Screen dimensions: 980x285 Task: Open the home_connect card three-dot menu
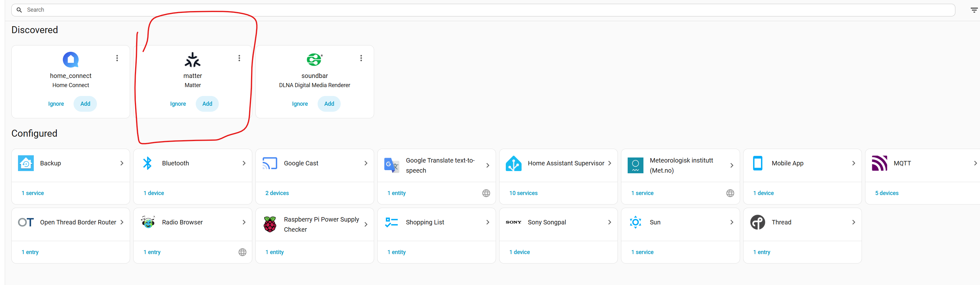pyautogui.click(x=117, y=58)
